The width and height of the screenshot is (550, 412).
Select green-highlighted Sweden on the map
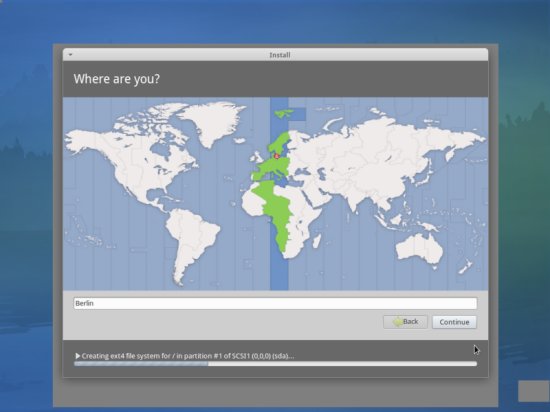click(x=280, y=142)
